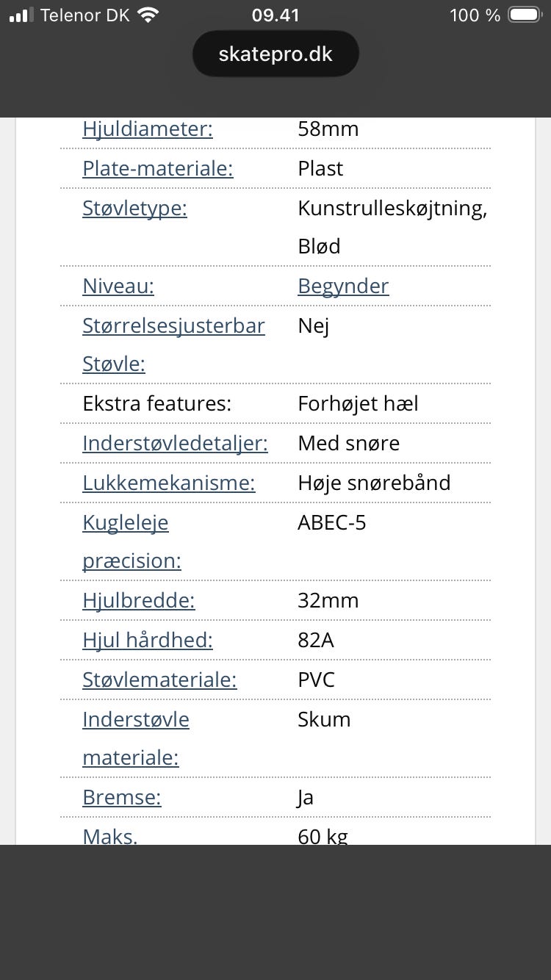Tap the 09.41 clock in status bar
Screen dimensions: 551x980
(275, 15)
